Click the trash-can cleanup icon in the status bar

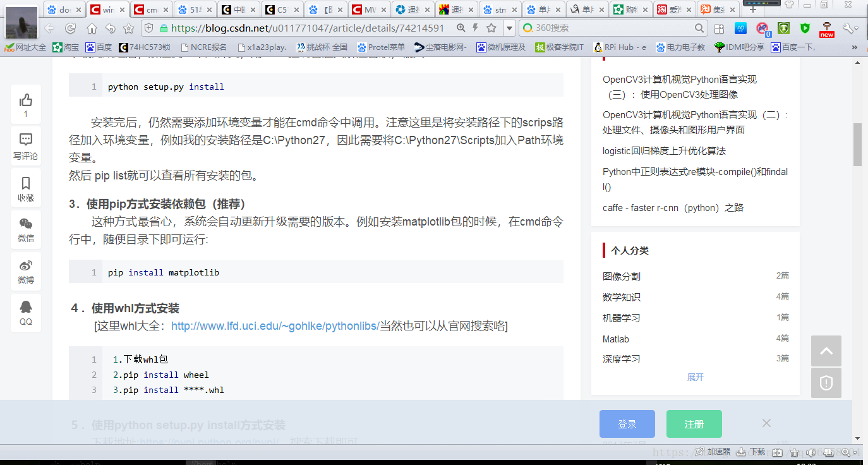pos(795,452)
